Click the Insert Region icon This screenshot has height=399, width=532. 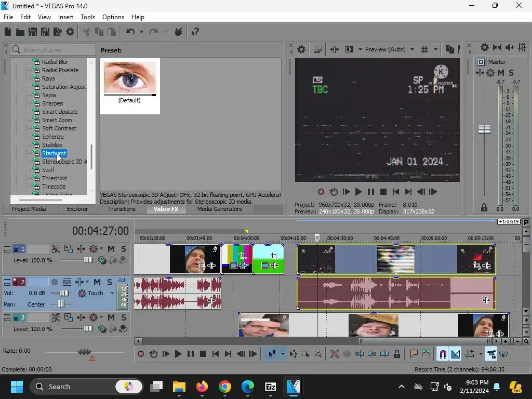pyautogui.click(x=426, y=354)
